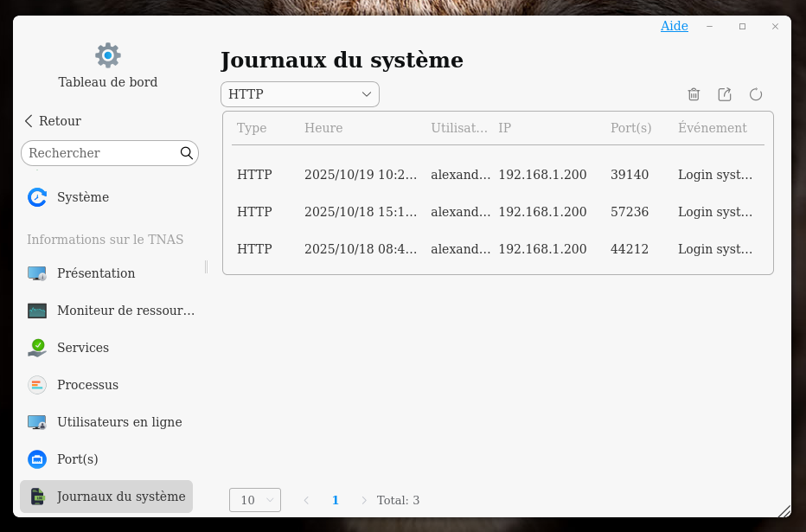Select the log entry with port 39140

[x=497, y=175]
